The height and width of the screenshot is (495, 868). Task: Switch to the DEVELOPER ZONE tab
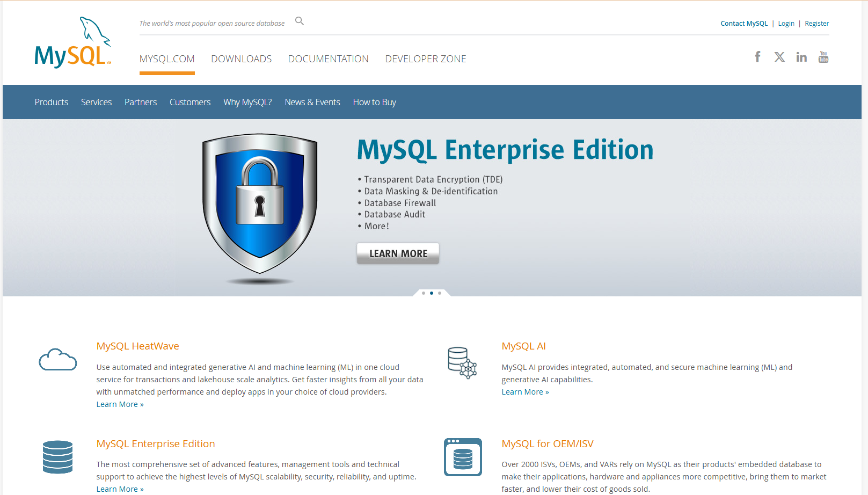click(426, 59)
